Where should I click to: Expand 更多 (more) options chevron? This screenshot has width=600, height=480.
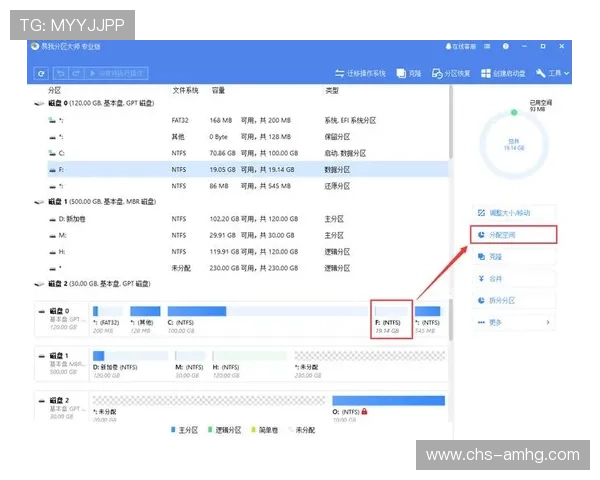pyautogui.click(x=548, y=322)
